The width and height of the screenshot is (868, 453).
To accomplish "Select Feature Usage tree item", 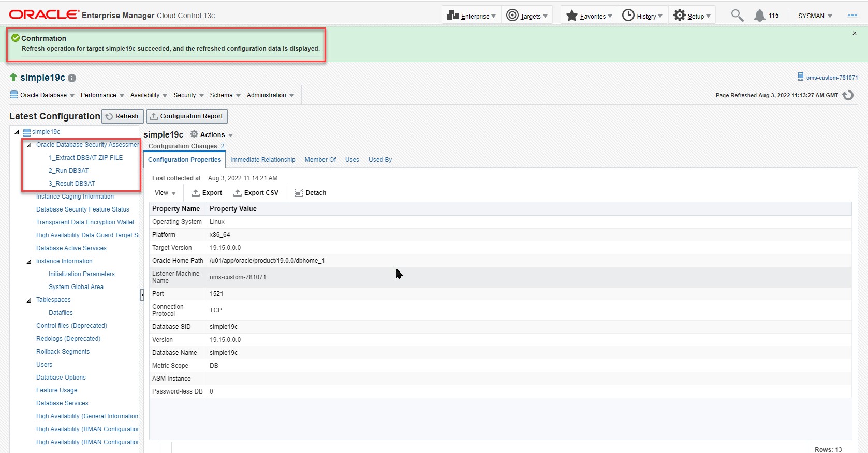I will click(x=57, y=390).
